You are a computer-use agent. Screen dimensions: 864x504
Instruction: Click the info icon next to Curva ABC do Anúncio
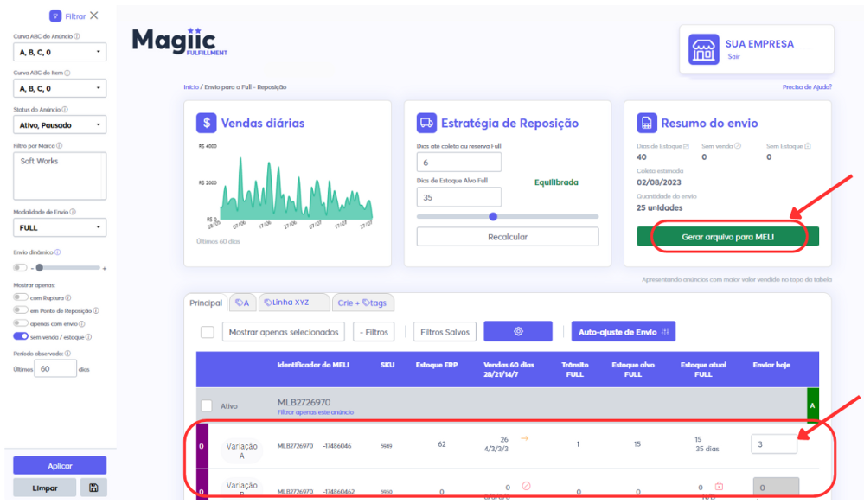click(77, 36)
